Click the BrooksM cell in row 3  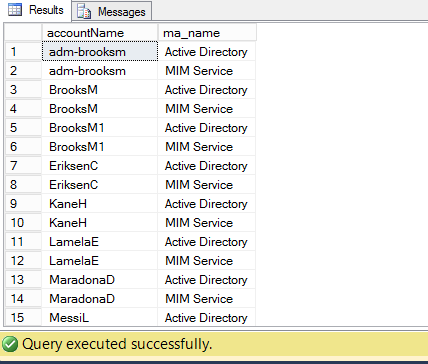[100, 90]
